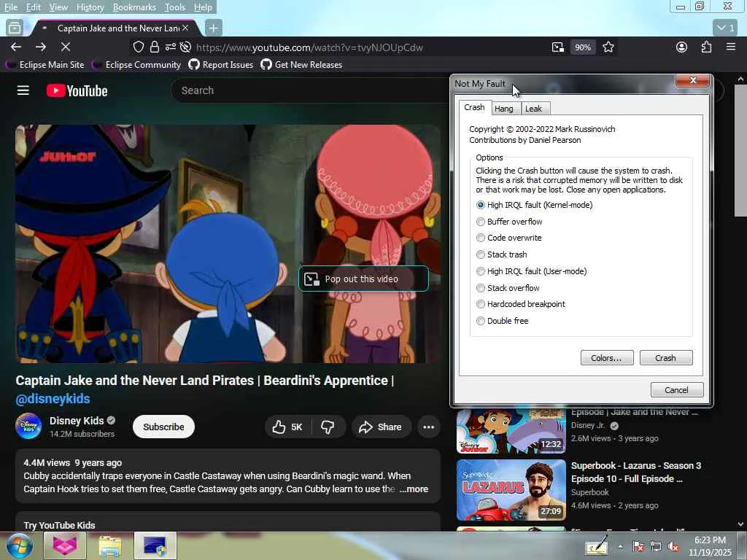Select Stack trash option
The height and width of the screenshot is (560, 747).
(502, 254)
